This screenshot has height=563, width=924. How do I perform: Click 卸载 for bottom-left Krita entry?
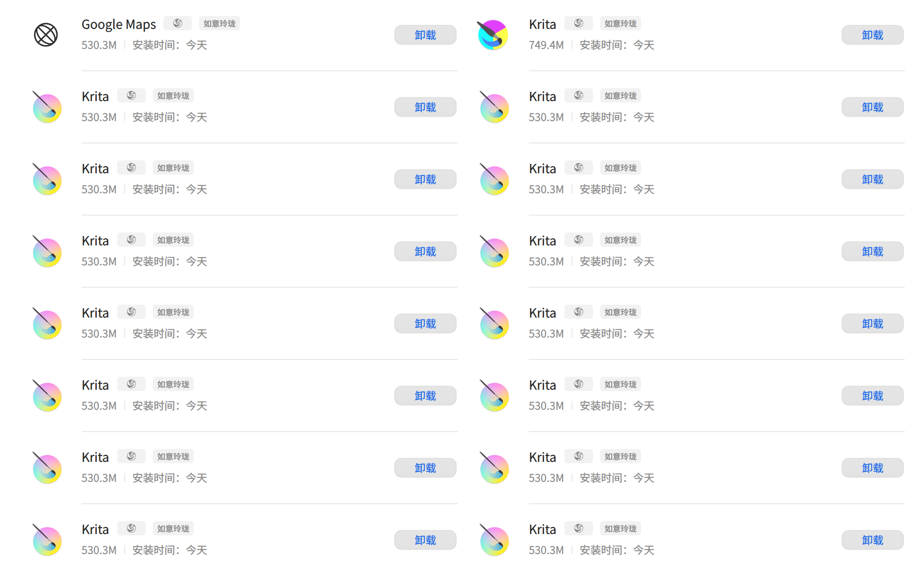pos(425,540)
